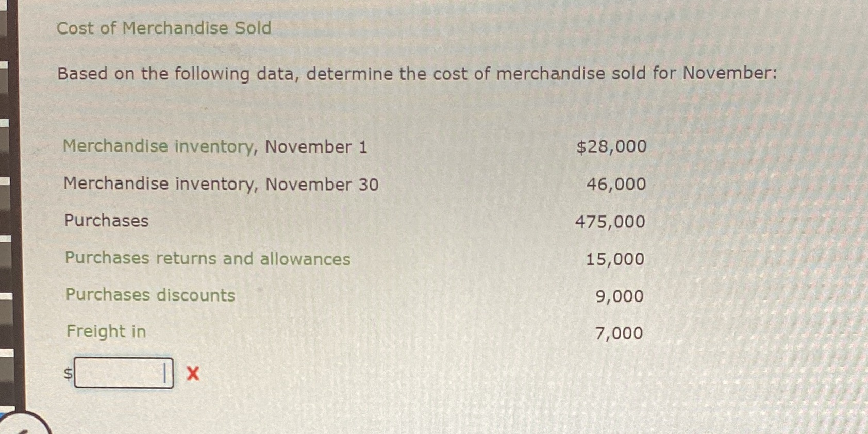The width and height of the screenshot is (868, 434).
Task: Open the Purchases returns and allowances term link
Action: (x=208, y=258)
